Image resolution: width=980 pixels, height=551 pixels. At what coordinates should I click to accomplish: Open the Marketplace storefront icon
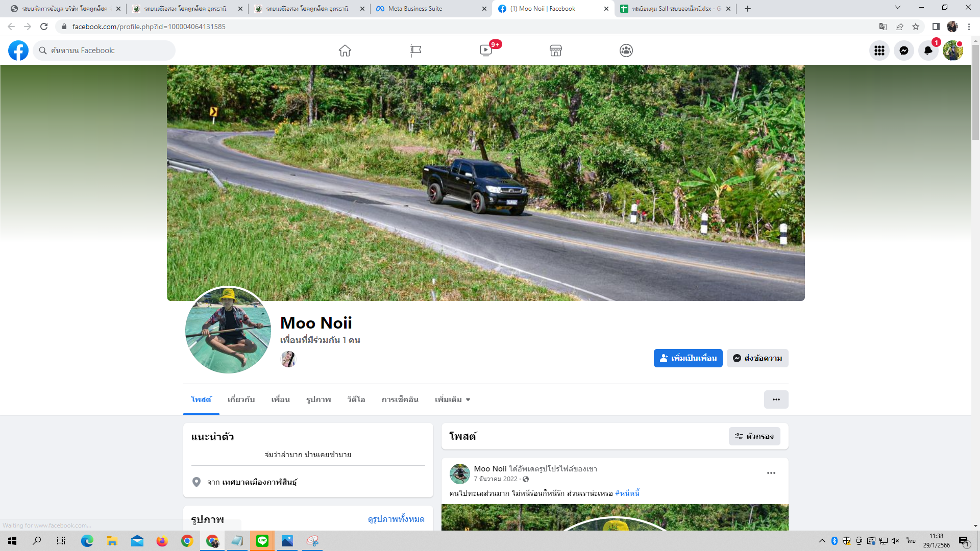(x=556, y=51)
